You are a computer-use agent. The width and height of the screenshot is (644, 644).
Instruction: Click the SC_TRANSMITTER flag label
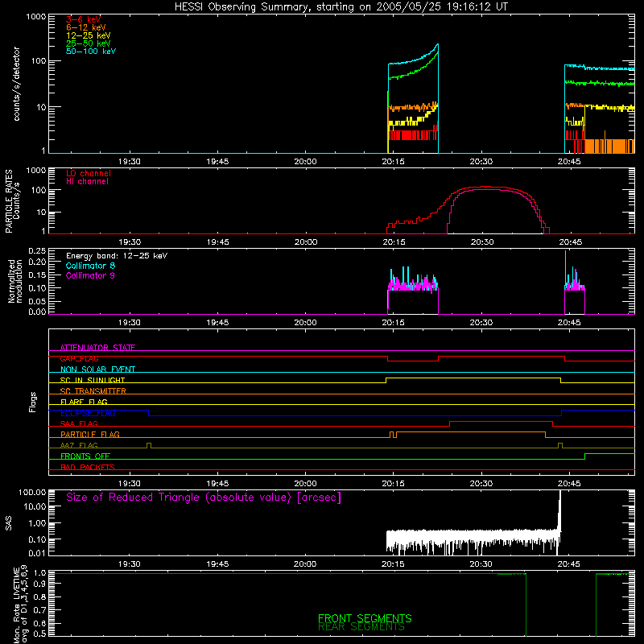point(93,390)
